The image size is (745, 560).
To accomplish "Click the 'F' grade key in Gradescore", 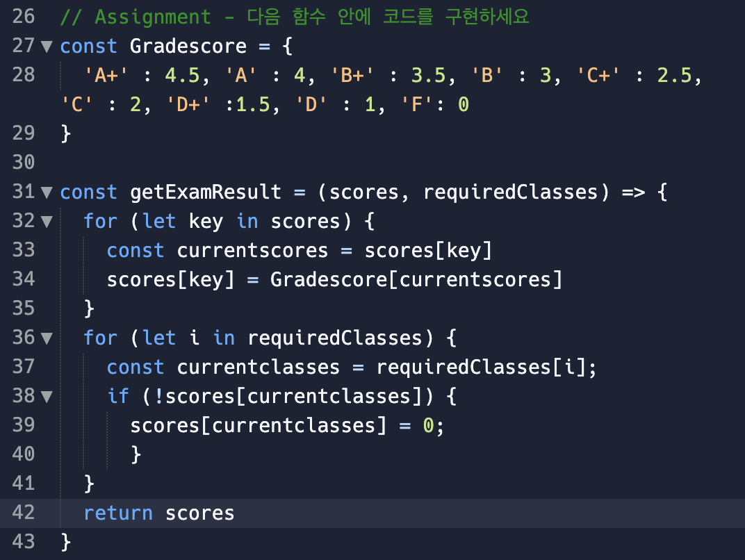I will [417, 104].
